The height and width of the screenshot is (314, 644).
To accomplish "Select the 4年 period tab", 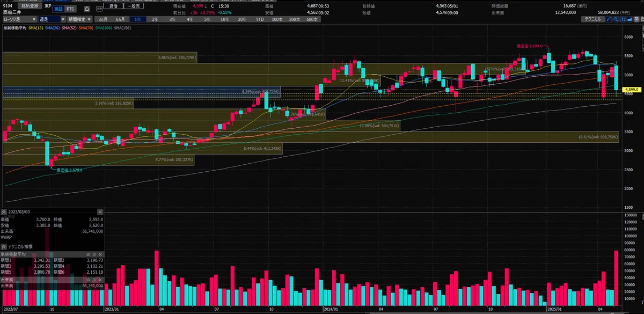I will (190, 19).
